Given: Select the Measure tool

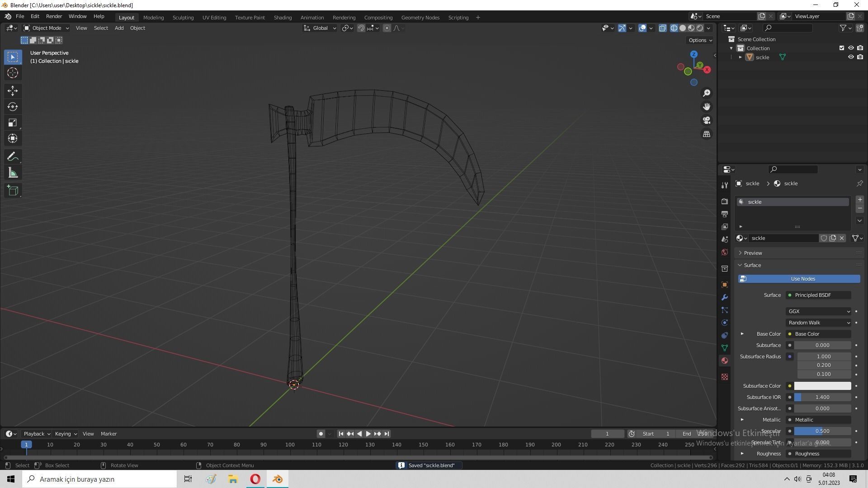Looking at the screenshot, I should (13, 173).
